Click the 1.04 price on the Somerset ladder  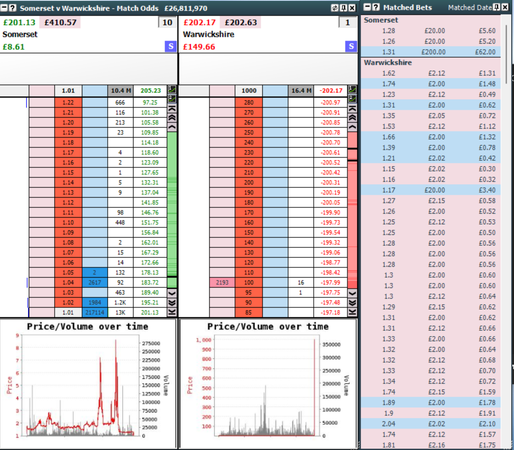pos(68,282)
